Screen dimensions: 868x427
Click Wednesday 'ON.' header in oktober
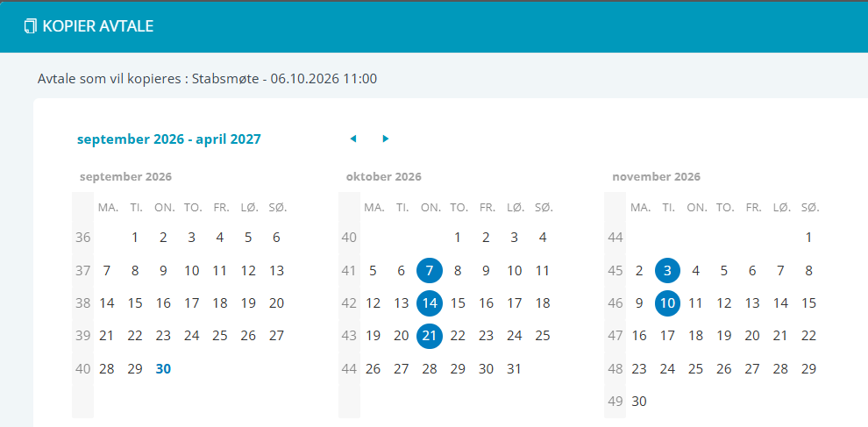point(430,208)
